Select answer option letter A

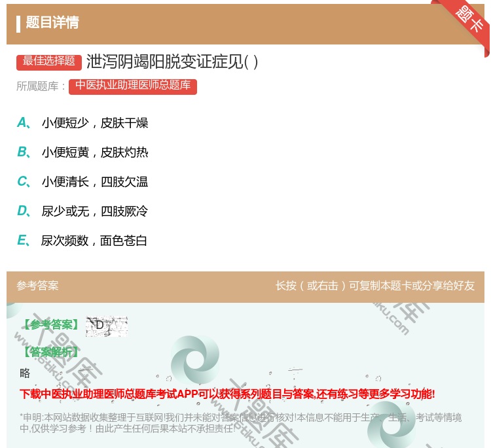23,123
